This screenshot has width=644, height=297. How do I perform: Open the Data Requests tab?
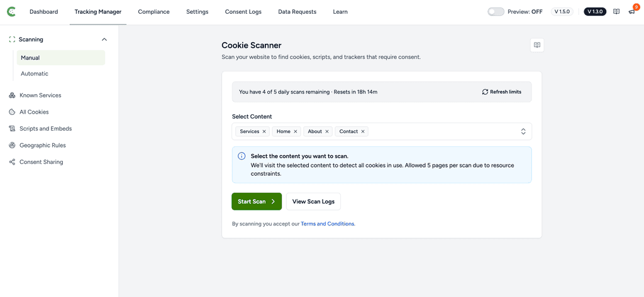click(x=297, y=12)
